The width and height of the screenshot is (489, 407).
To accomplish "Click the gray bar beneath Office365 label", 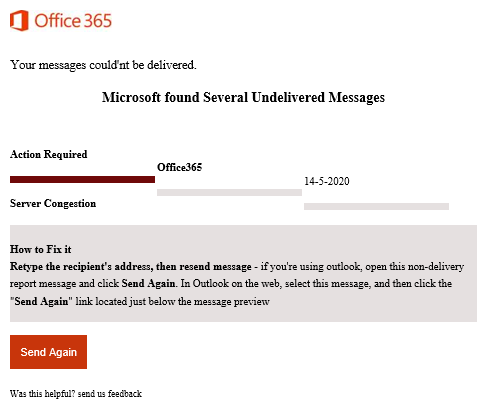I will 229,193.
